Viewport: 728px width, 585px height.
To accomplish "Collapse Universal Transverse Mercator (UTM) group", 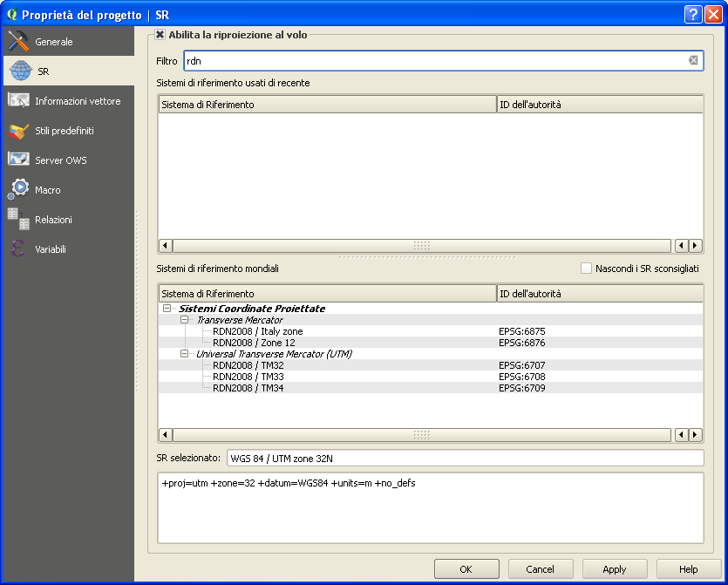I will [x=185, y=354].
